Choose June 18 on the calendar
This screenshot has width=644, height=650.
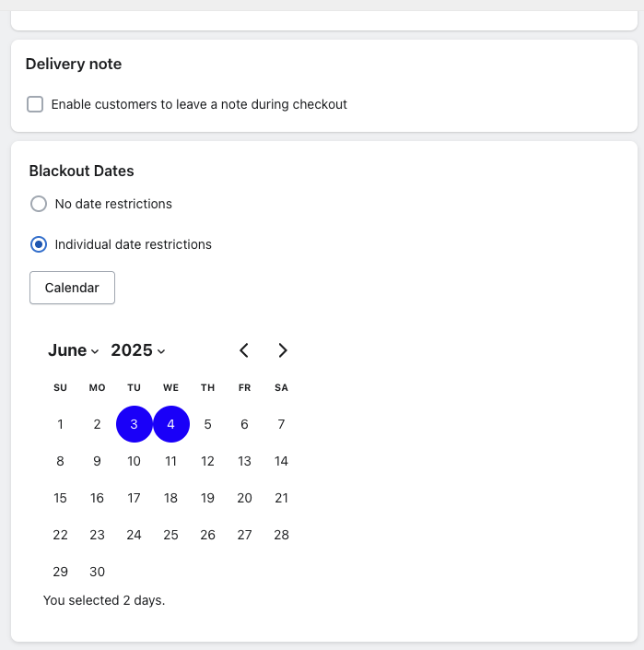[170, 498]
